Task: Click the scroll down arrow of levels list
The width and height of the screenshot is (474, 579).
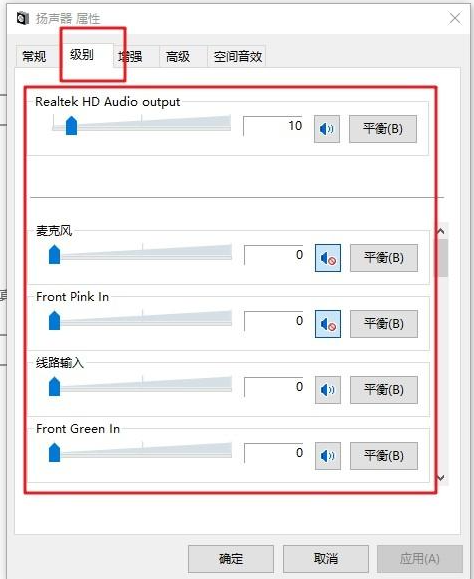Action: pyautogui.click(x=441, y=478)
